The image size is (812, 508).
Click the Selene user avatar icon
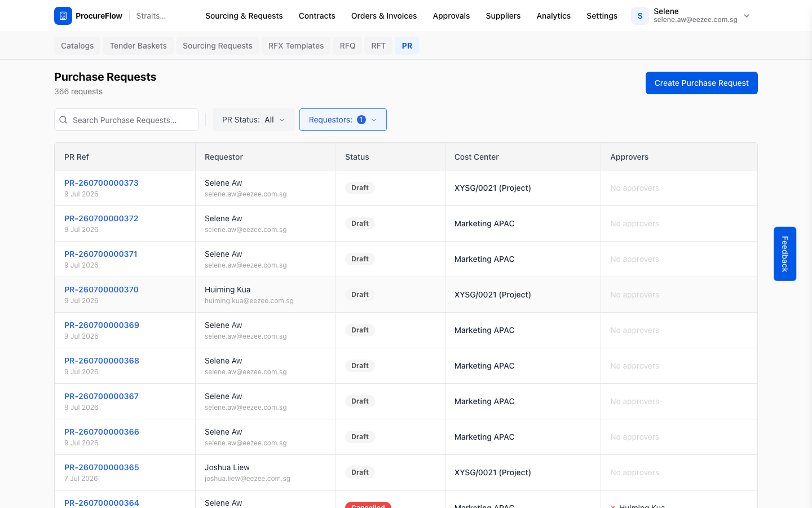coord(640,16)
